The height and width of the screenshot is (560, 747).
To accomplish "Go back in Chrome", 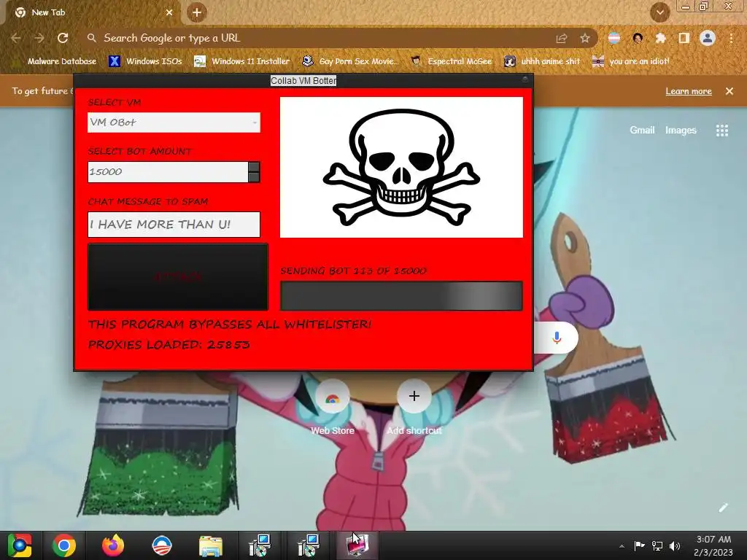I will click(x=16, y=38).
